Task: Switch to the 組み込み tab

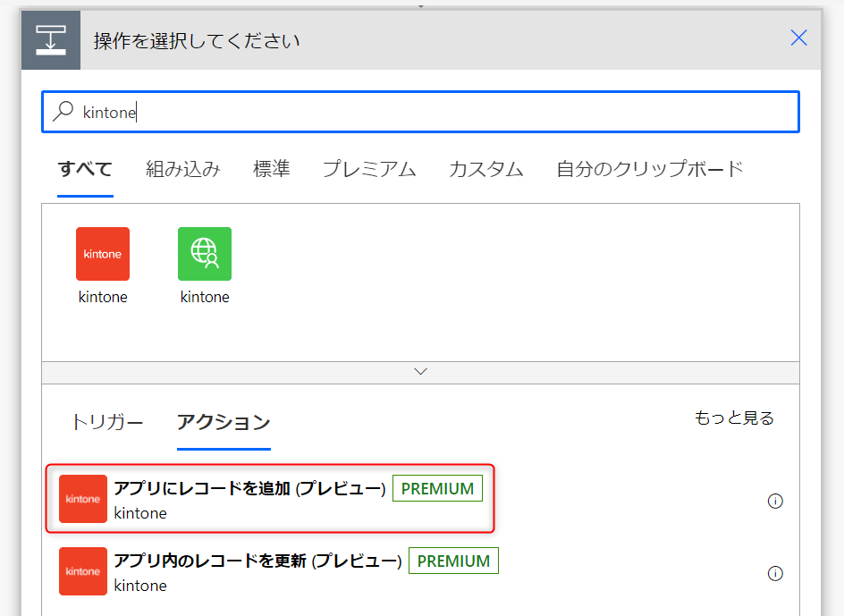Action: pyautogui.click(x=183, y=169)
